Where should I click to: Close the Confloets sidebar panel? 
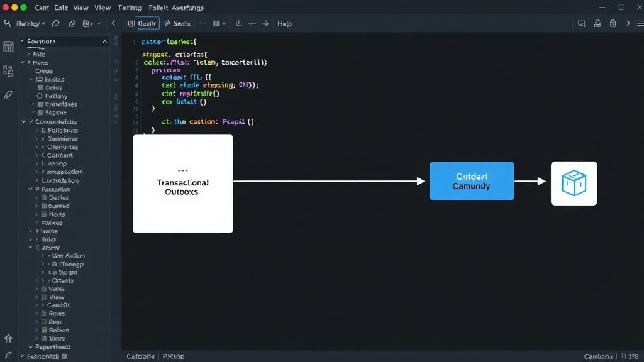(105, 41)
